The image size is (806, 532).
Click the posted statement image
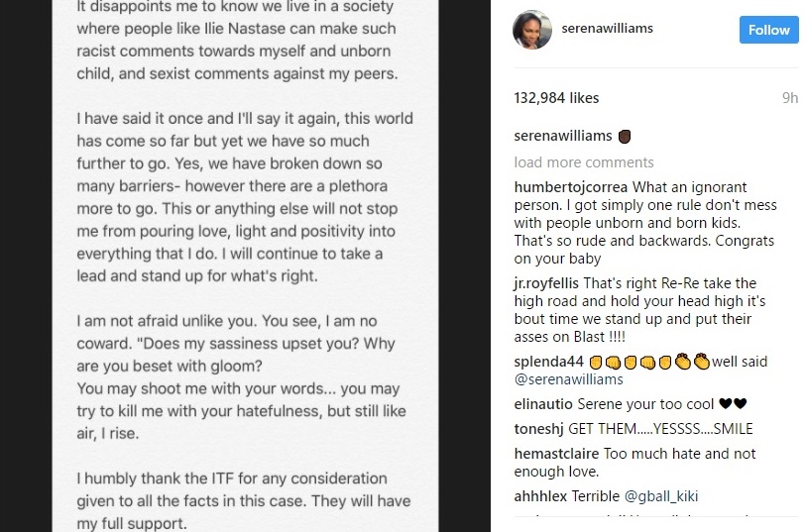[x=245, y=266]
